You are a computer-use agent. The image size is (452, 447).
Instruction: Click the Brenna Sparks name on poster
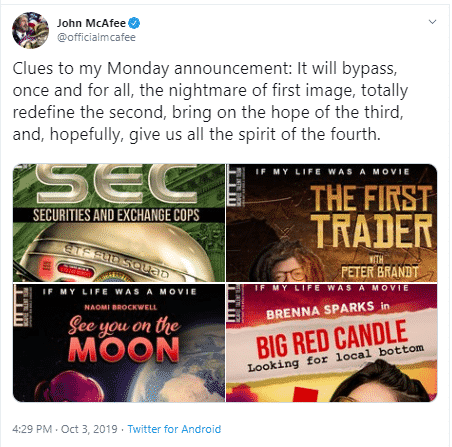click(x=320, y=309)
